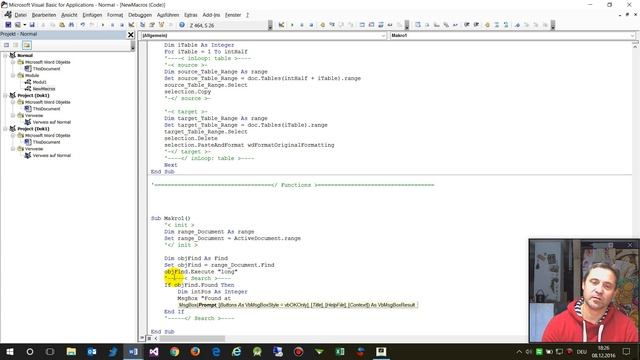Screen dimensions: 640x360
Task: Open the Object Browser toolbar icon
Action: [162, 25]
